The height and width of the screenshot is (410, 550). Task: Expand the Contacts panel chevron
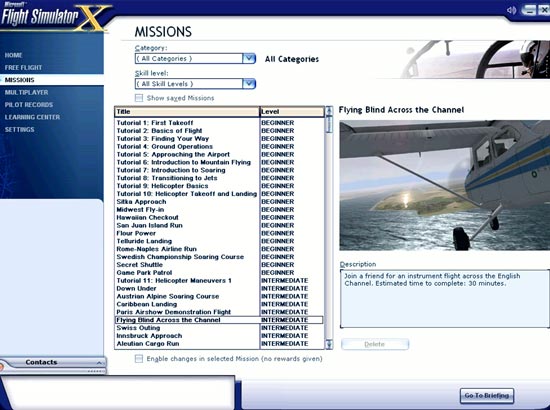[x=99, y=363]
